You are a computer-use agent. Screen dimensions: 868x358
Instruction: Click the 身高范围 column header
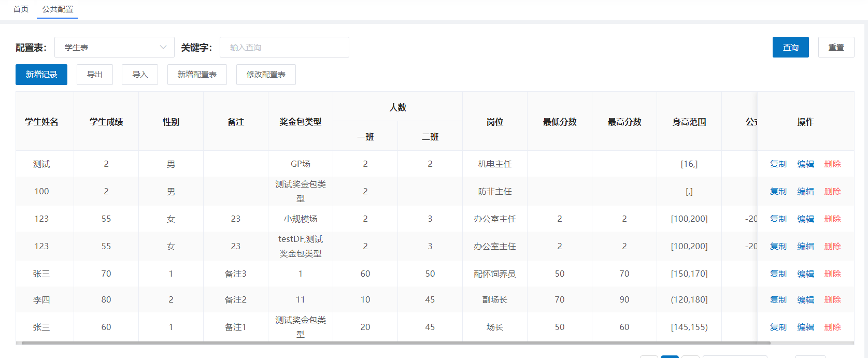click(689, 122)
